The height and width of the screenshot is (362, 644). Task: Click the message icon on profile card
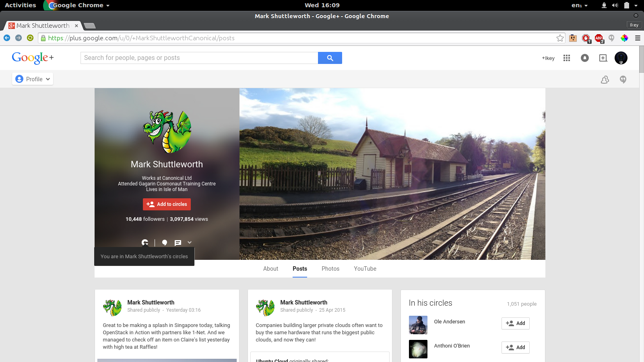point(178,243)
